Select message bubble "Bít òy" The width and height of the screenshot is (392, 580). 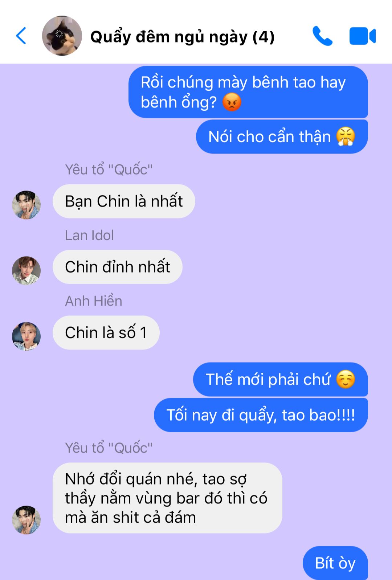point(335,563)
